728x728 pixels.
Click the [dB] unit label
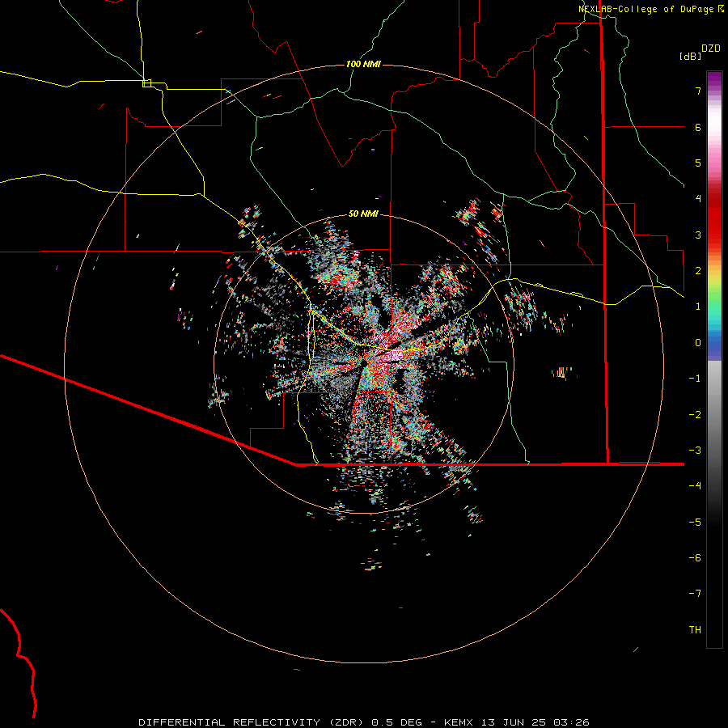pyautogui.click(x=690, y=56)
